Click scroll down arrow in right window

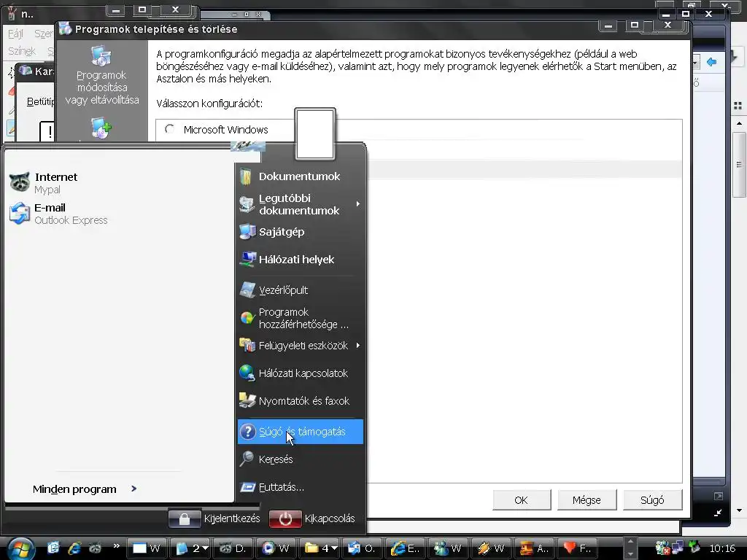(739, 510)
